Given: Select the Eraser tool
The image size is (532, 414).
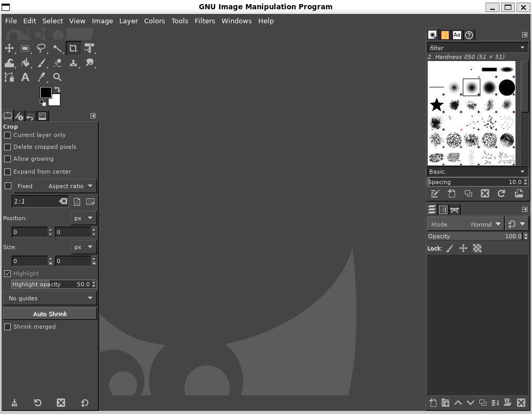Looking at the screenshot, I should [57, 63].
